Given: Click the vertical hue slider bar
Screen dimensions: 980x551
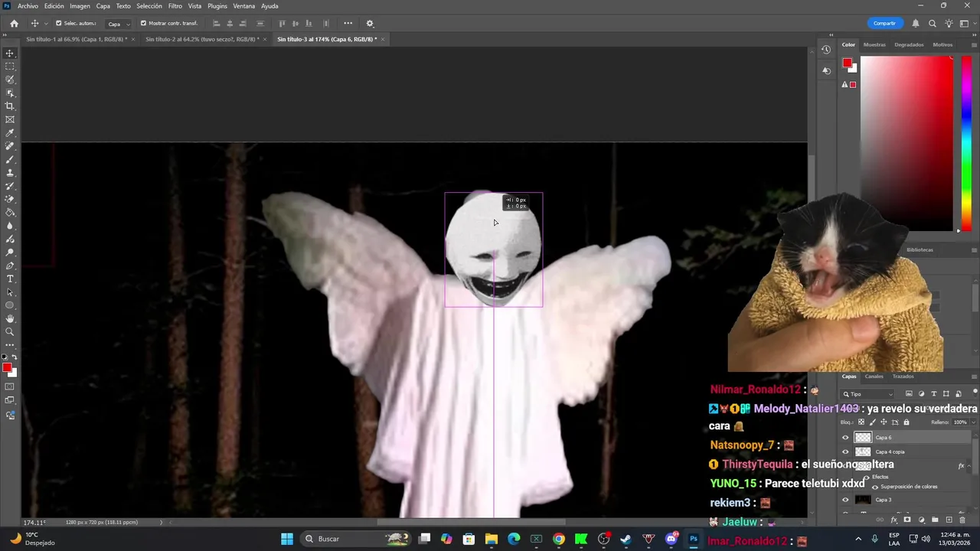Looking at the screenshot, I should (x=966, y=143).
